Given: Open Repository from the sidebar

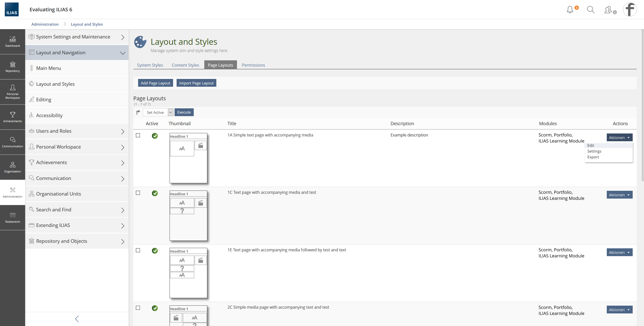Looking at the screenshot, I should 13,67.
